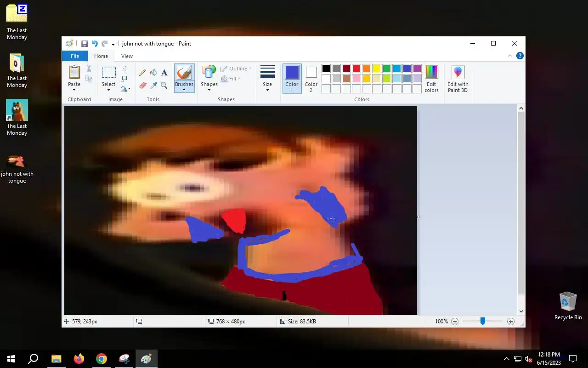Click the Undo arrow in title bar
The image size is (588, 368).
pyautogui.click(x=95, y=44)
